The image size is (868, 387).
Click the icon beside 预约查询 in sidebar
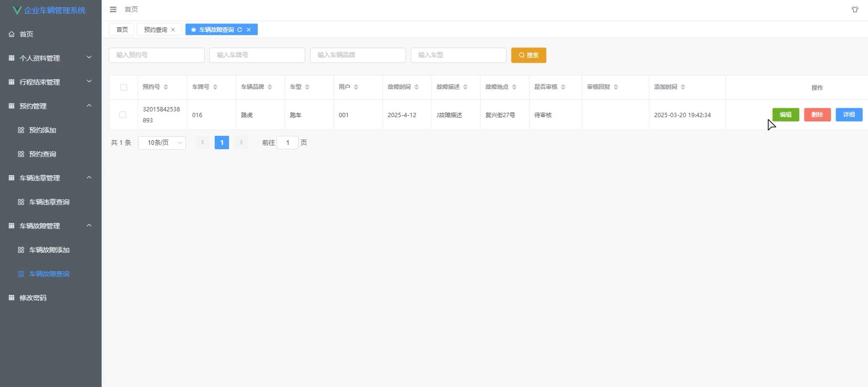click(x=21, y=154)
